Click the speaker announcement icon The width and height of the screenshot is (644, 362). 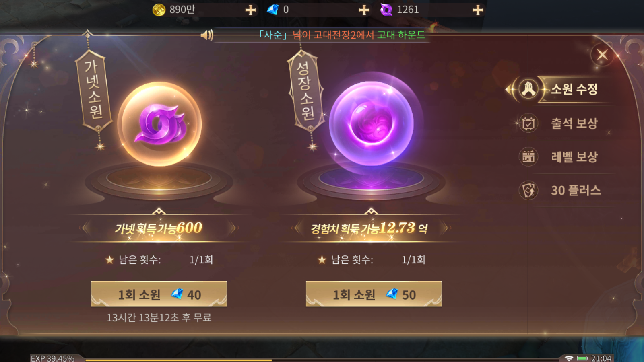click(207, 35)
